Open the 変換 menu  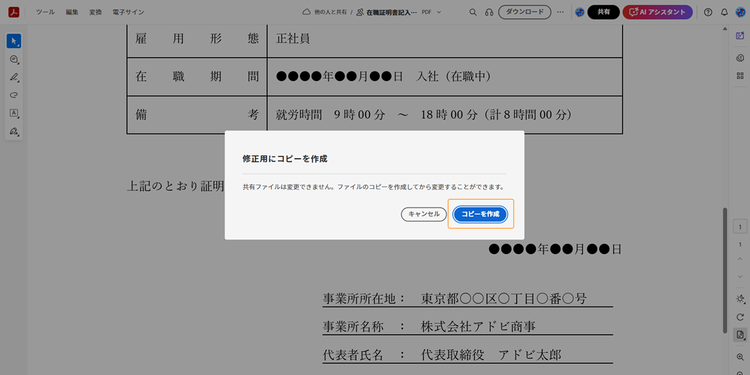95,12
